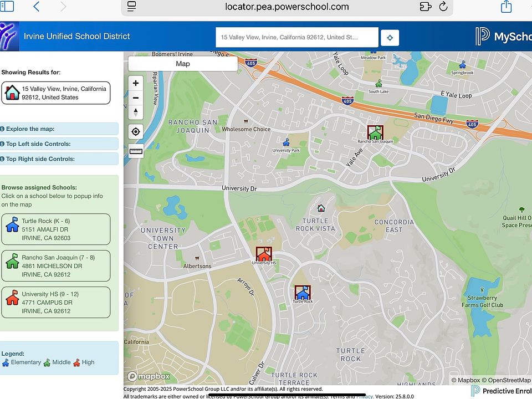Open the ruler measure distance tool
This screenshot has width=532, height=399.
pos(136,151)
